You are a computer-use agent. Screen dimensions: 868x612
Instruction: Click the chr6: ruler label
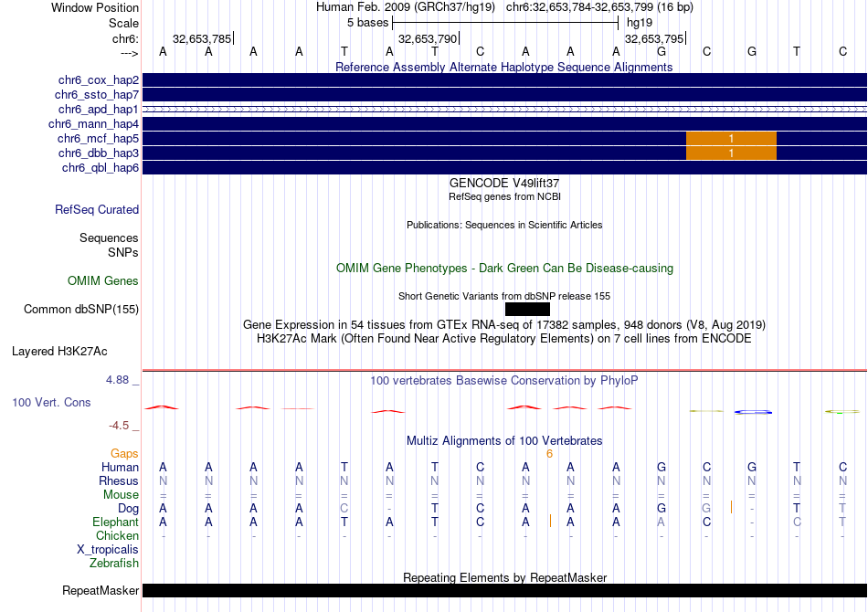125,38
